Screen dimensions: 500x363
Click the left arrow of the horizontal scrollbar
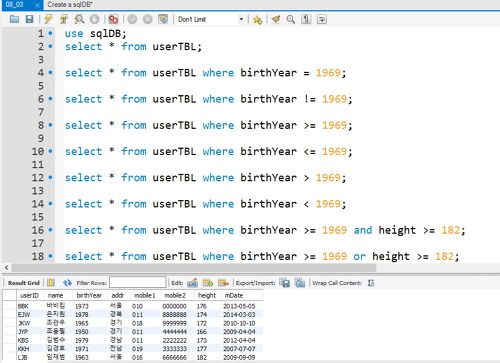tap(7, 267)
